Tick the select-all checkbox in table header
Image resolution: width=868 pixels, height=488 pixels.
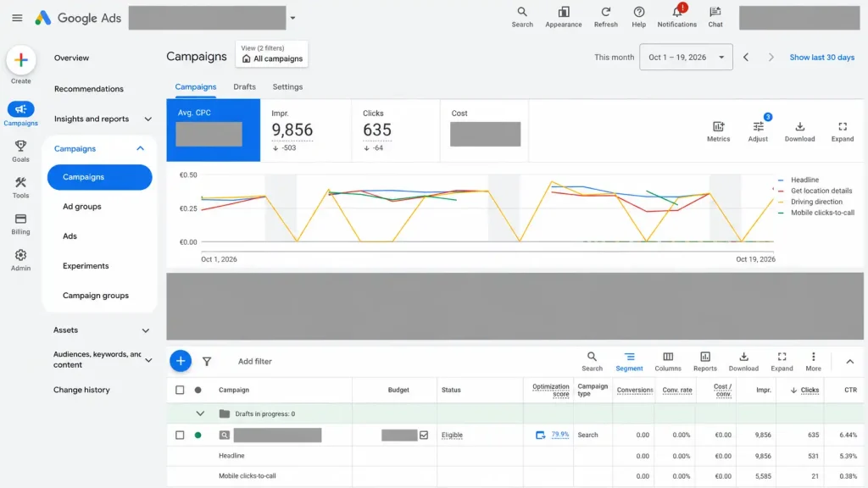point(180,390)
